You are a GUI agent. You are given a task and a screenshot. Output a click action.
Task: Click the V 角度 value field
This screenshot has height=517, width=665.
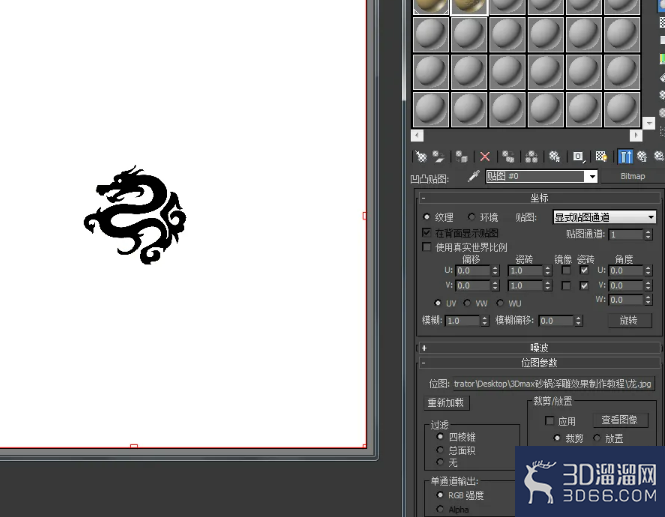[x=626, y=285]
